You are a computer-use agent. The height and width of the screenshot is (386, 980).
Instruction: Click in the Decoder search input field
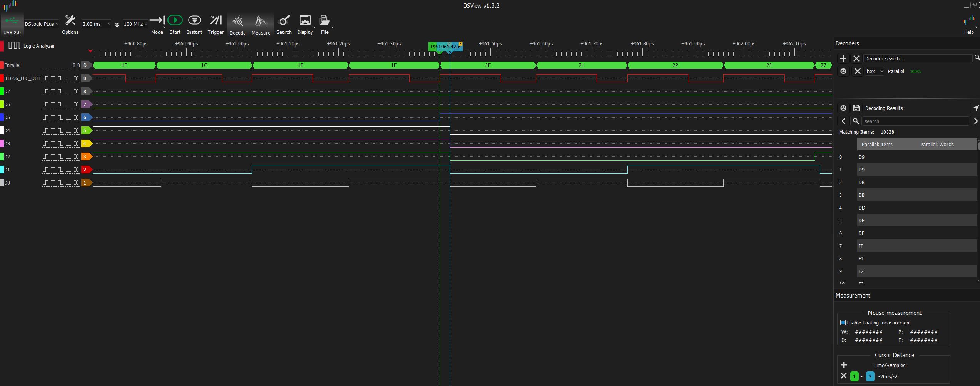click(918, 58)
